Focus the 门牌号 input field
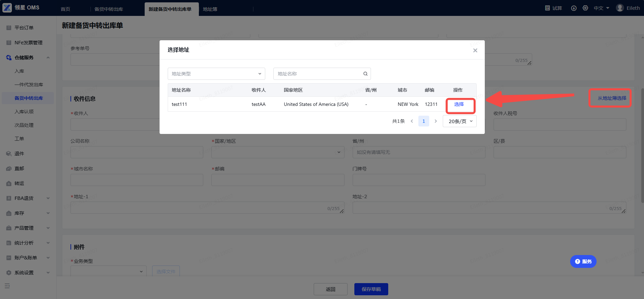This screenshot has height=299, width=644. pos(419,180)
